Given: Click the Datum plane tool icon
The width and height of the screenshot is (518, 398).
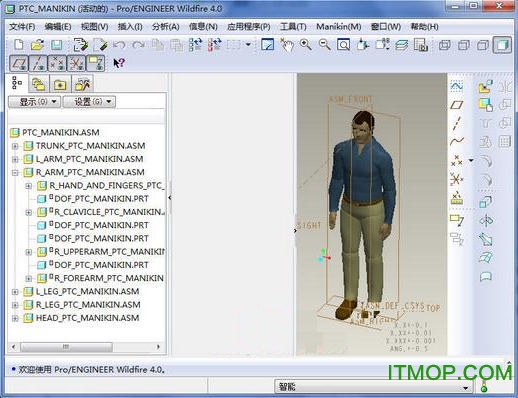Looking at the screenshot, I should tap(457, 105).
